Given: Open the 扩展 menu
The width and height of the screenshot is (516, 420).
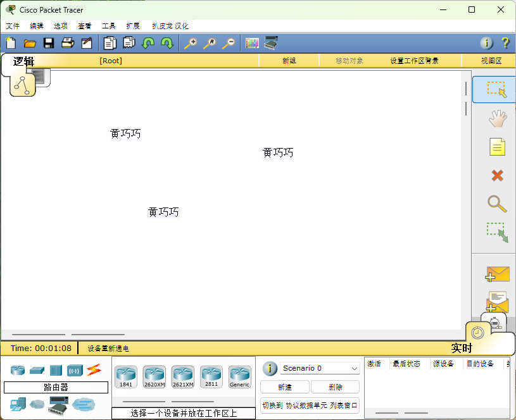Looking at the screenshot, I should click(132, 26).
